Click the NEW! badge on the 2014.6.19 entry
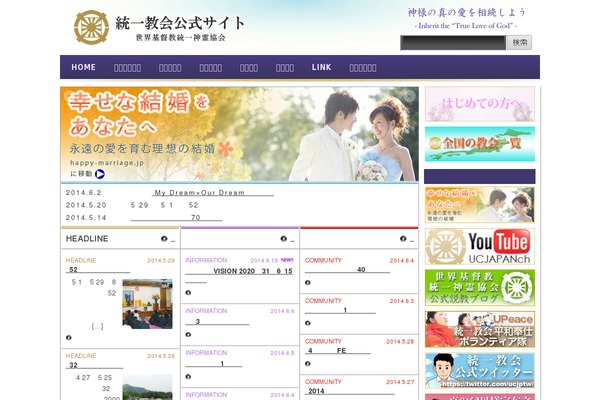600x400 pixels. 287,260
